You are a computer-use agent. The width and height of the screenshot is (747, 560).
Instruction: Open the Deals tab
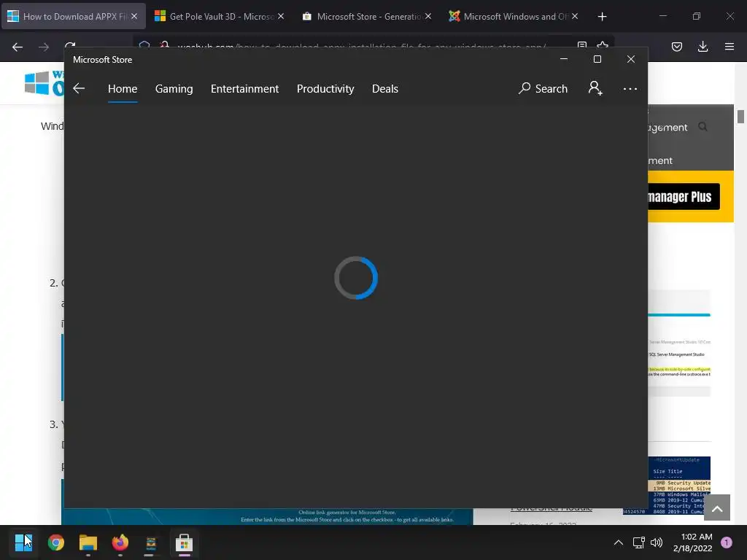(x=385, y=88)
